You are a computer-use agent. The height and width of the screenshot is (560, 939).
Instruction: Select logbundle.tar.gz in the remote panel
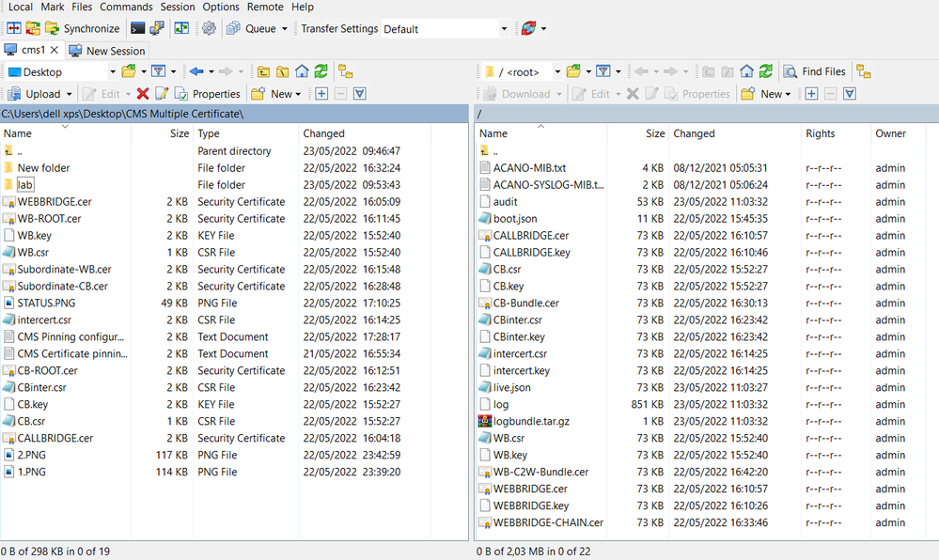[x=531, y=421]
